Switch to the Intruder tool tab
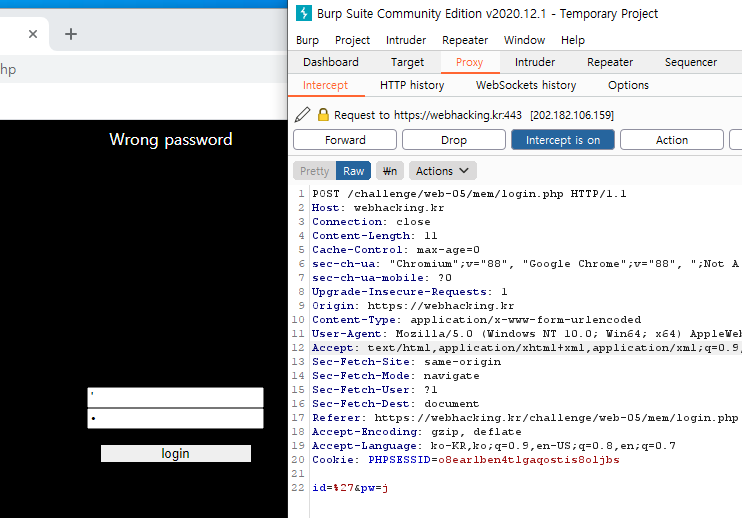This screenshot has height=518, width=742. click(x=535, y=62)
